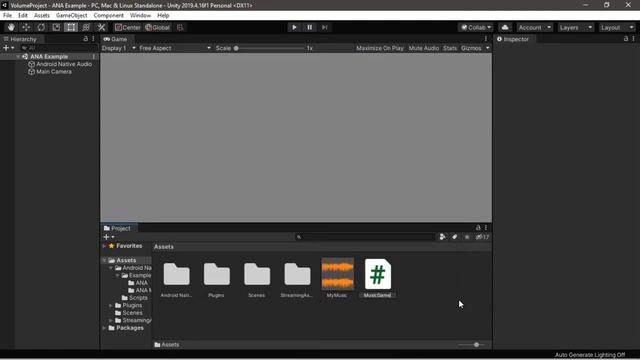Open the GameObject menu
Viewport: 640px width, 360px height.
tap(72, 16)
